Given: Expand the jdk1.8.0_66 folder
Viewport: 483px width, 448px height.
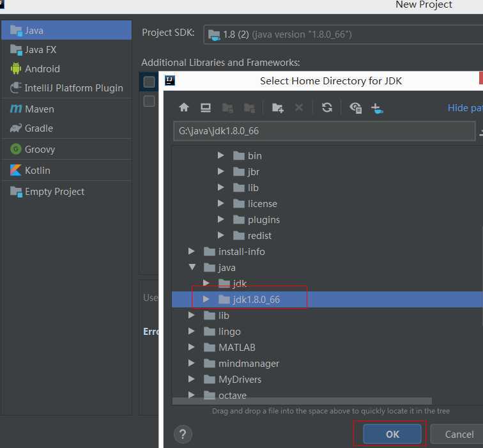Looking at the screenshot, I should coord(206,299).
